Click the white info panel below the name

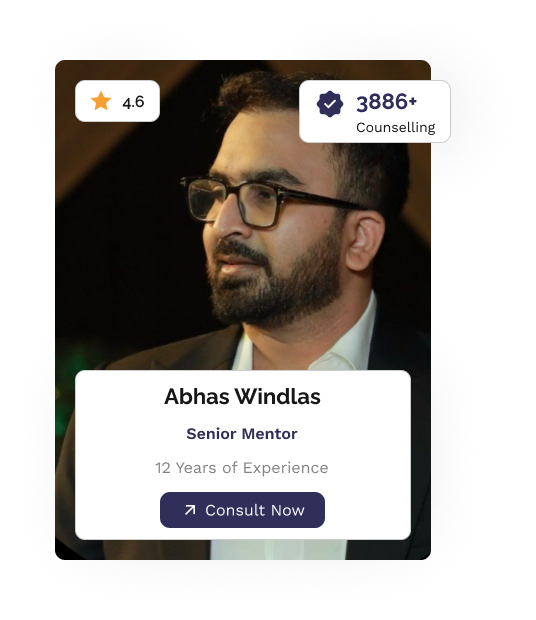click(x=243, y=455)
